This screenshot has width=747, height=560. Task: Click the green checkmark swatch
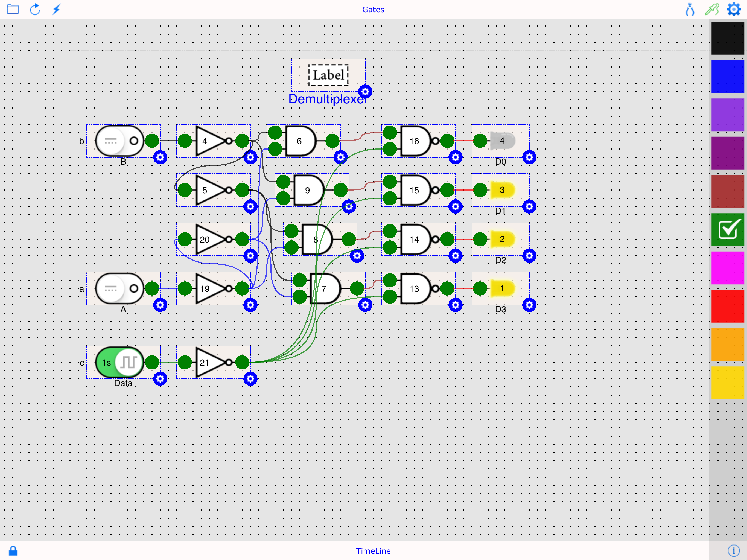(x=727, y=230)
